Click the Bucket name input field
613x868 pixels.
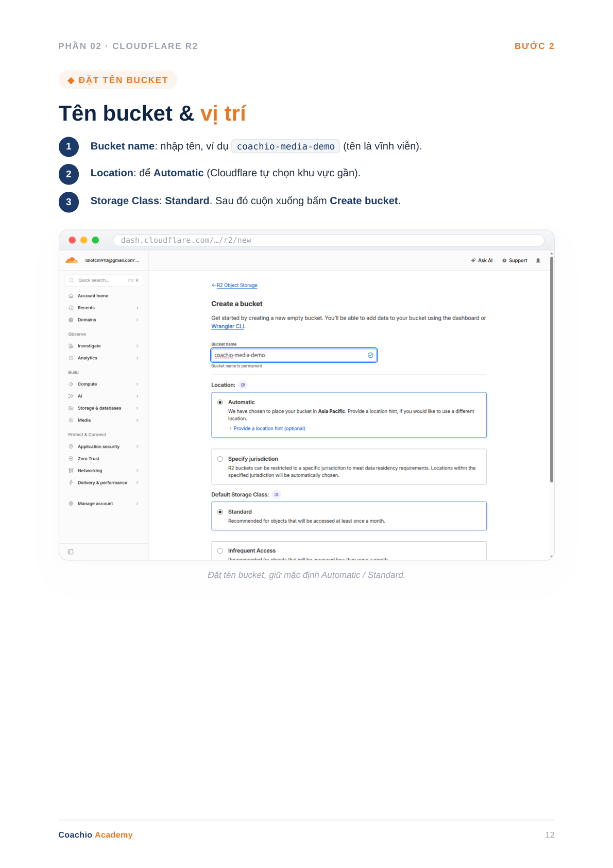coord(294,355)
